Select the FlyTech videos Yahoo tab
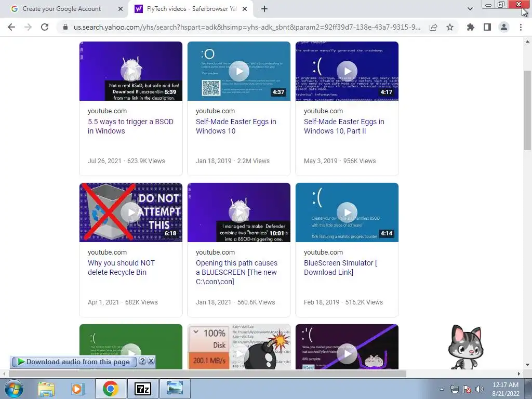This screenshot has height=399, width=532. (191, 9)
